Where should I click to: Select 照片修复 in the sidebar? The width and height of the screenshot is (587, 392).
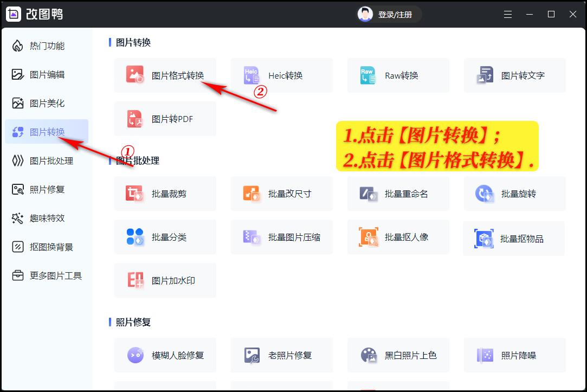pyautogui.click(x=47, y=189)
